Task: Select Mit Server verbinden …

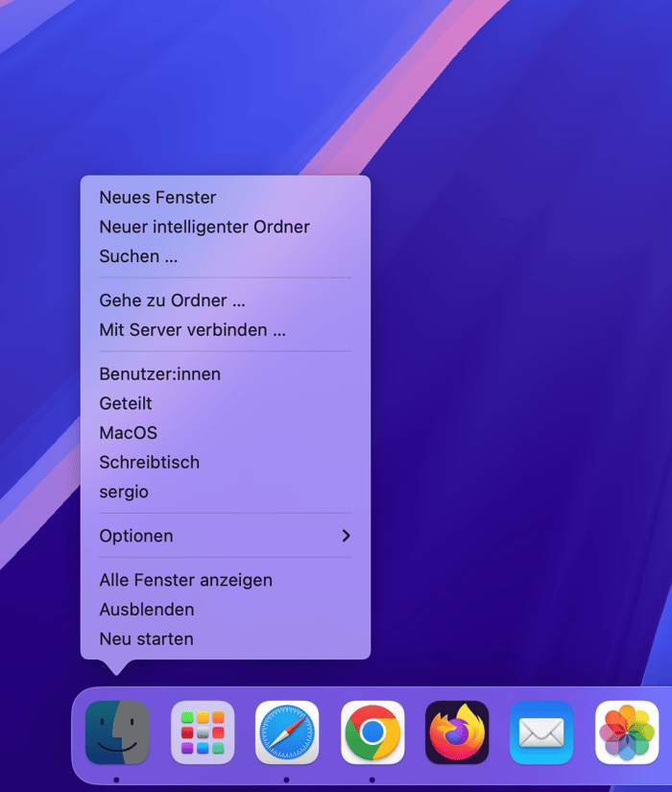Action: 192,330
